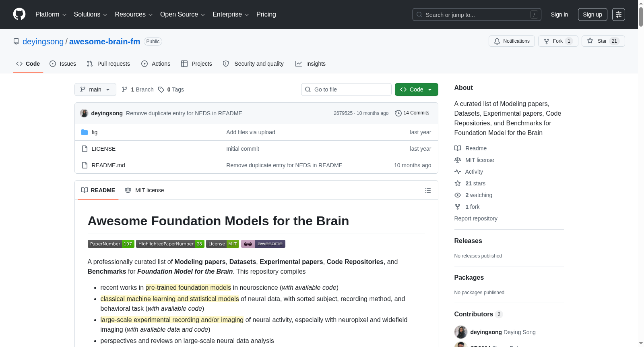The height and width of the screenshot is (347, 644).
Task: Expand the Platform menu
Action: tap(51, 15)
